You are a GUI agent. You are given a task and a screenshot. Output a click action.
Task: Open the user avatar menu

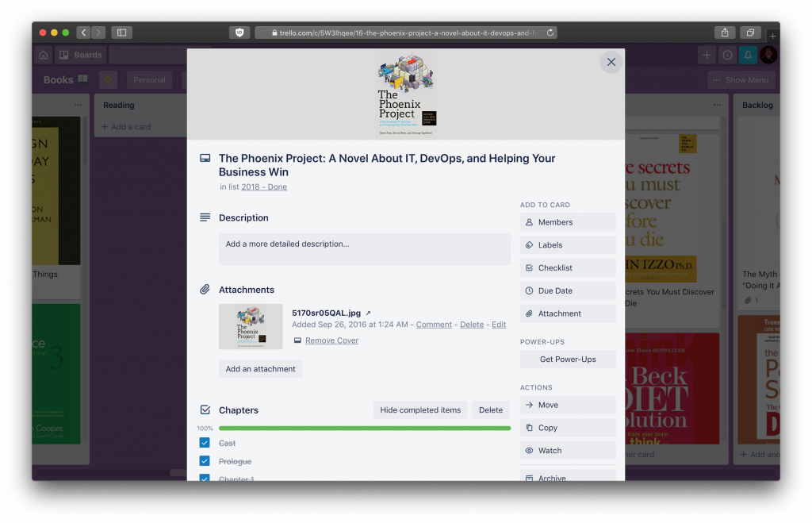coord(768,55)
